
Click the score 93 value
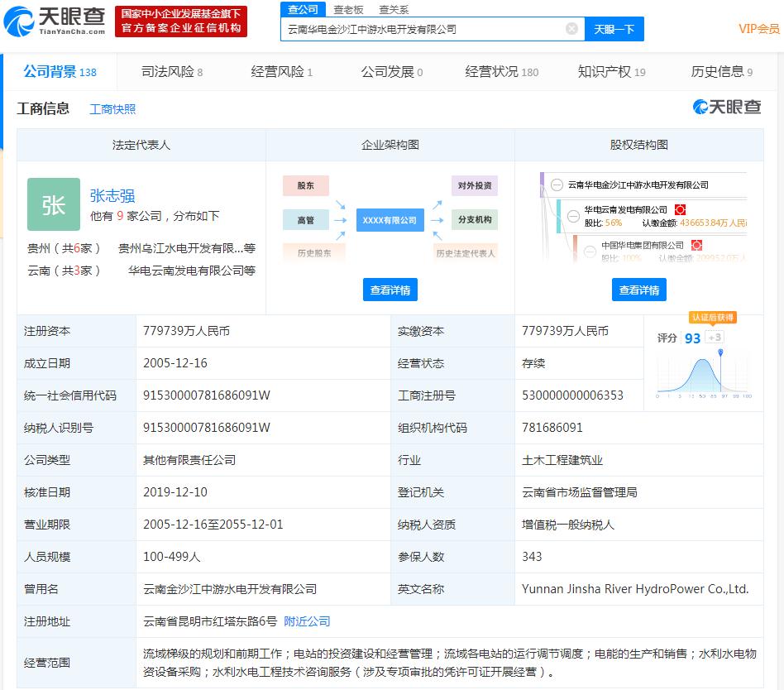pos(692,338)
